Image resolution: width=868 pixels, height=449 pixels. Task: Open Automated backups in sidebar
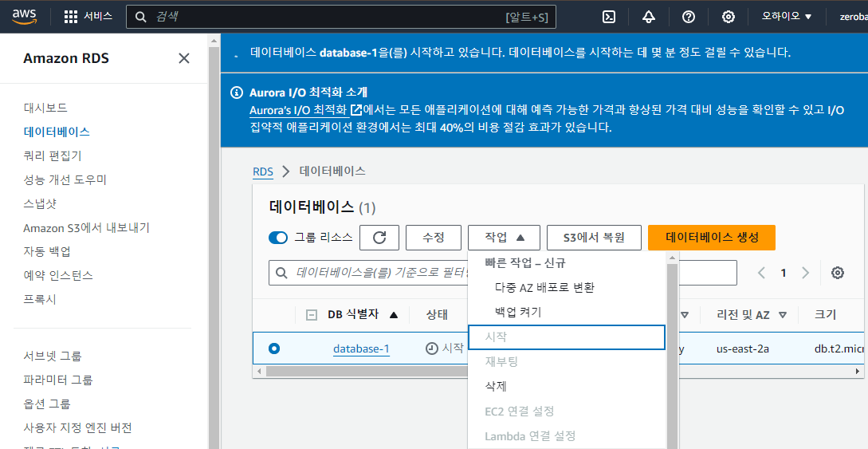tap(47, 251)
